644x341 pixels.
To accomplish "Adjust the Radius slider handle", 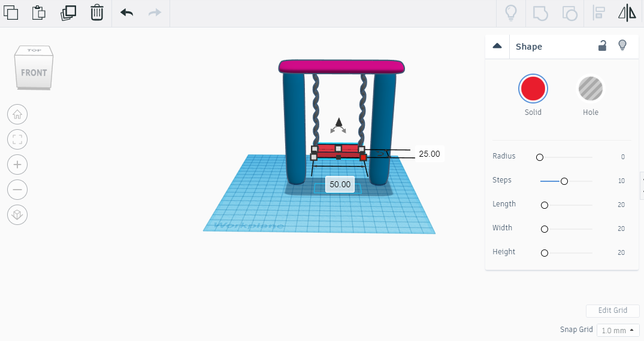I will 540,157.
